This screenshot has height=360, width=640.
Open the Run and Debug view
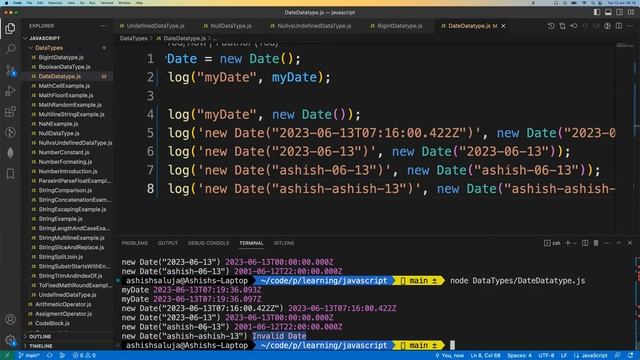10,91
